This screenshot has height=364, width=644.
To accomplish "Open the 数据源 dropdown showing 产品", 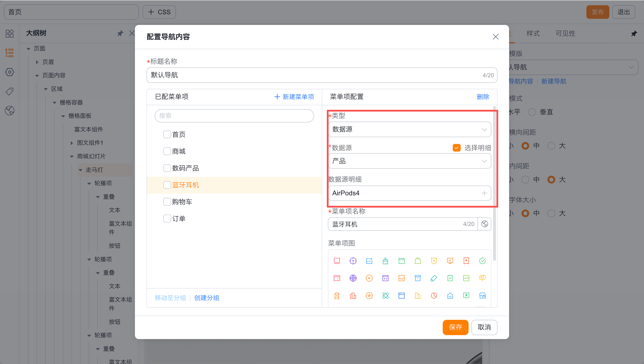I will (409, 161).
